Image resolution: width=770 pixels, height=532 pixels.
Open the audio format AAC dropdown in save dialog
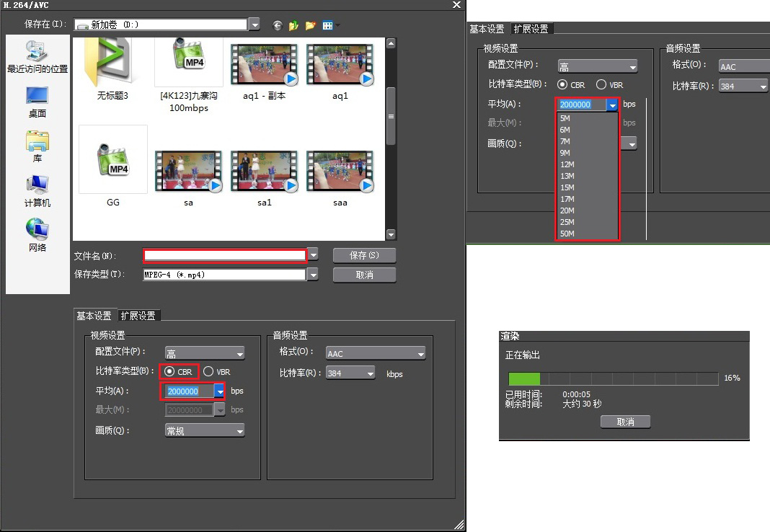376,353
